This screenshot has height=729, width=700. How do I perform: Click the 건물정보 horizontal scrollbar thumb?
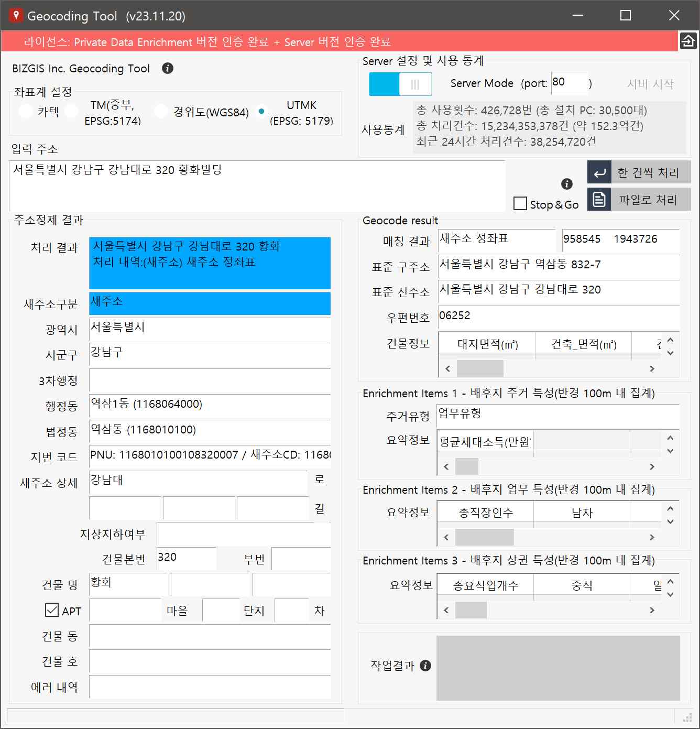pos(480,368)
